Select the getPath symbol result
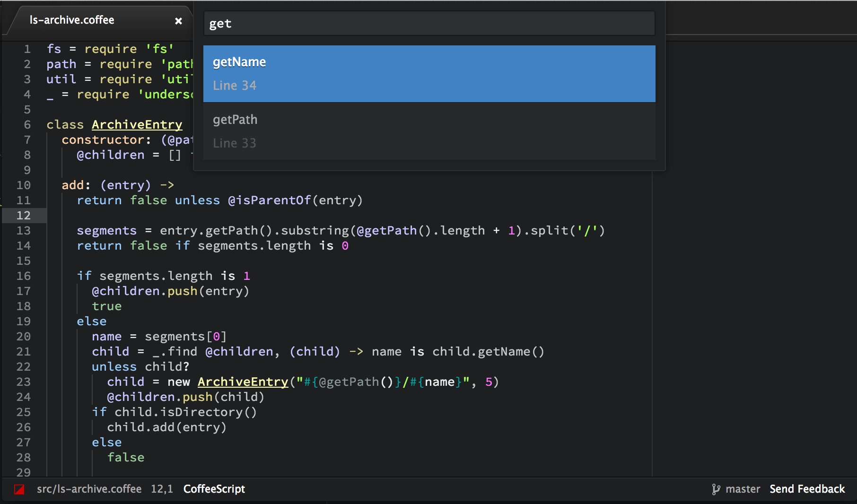 point(429,131)
